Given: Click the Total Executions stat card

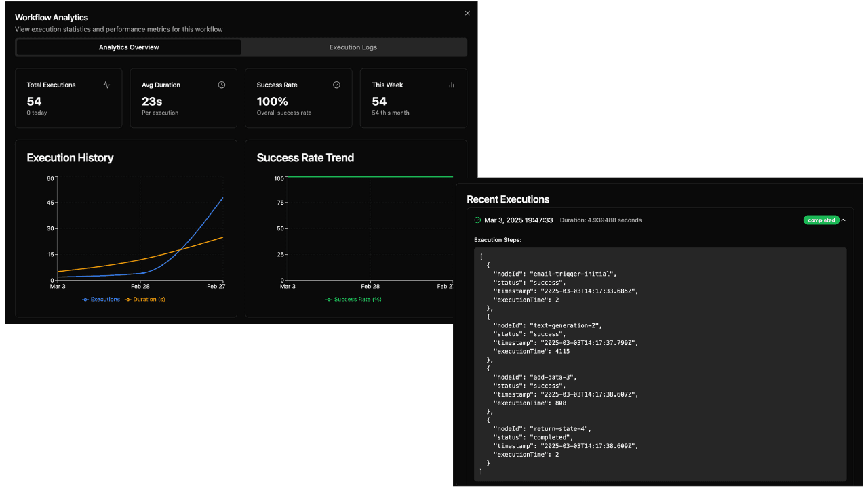Looking at the screenshot, I should (68, 98).
